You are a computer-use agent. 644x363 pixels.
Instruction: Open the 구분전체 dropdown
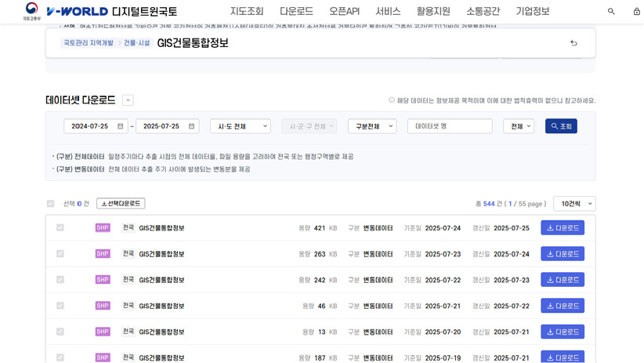(372, 126)
